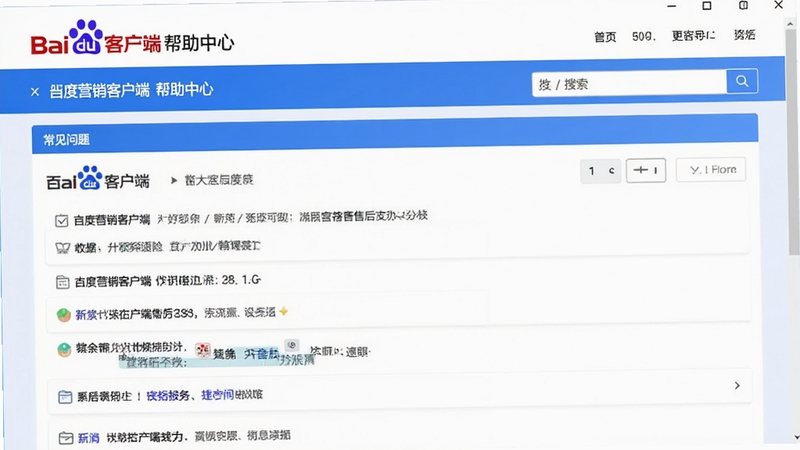
Task: Click the Baidu 客户端 帮助中心 logo in header
Action: click(x=132, y=39)
